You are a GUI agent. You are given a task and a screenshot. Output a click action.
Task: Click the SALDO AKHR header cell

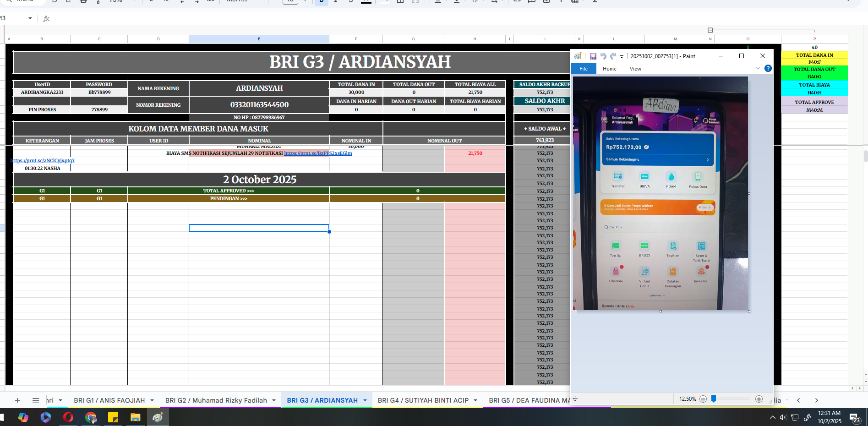(545, 101)
